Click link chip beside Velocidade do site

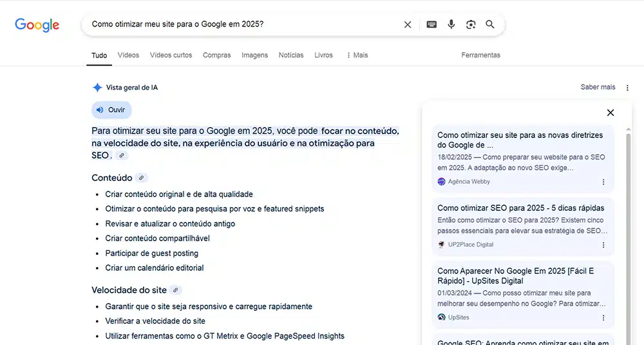pyautogui.click(x=175, y=290)
